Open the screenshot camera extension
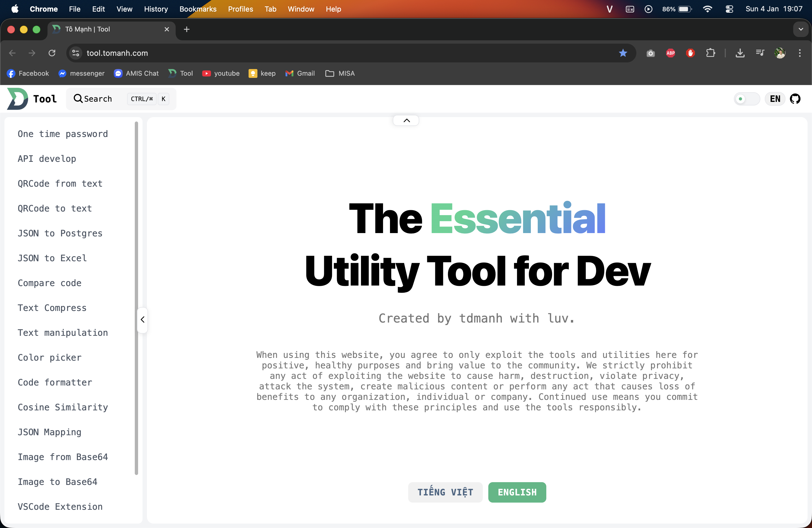The height and width of the screenshot is (528, 812). click(x=650, y=53)
